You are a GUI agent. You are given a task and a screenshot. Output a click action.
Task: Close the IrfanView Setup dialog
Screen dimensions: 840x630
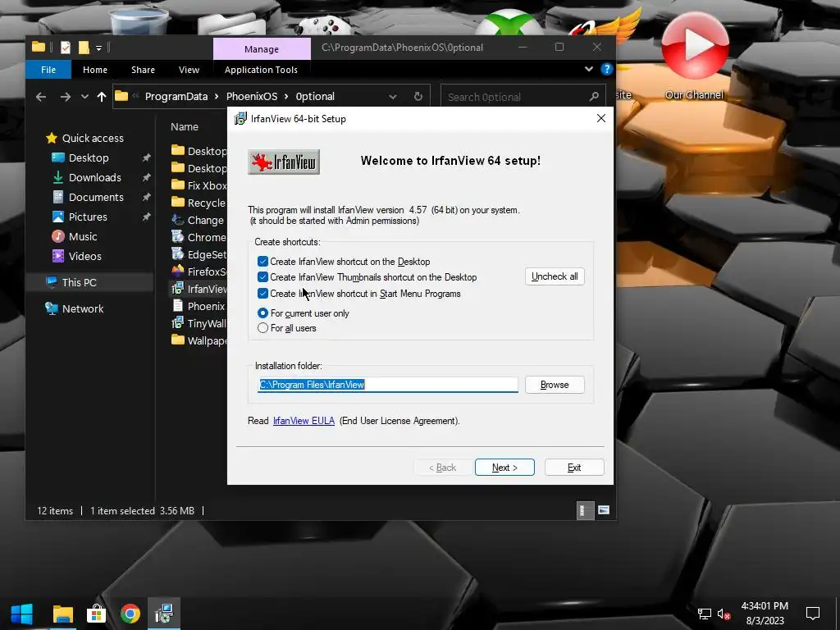pos(601,118)
